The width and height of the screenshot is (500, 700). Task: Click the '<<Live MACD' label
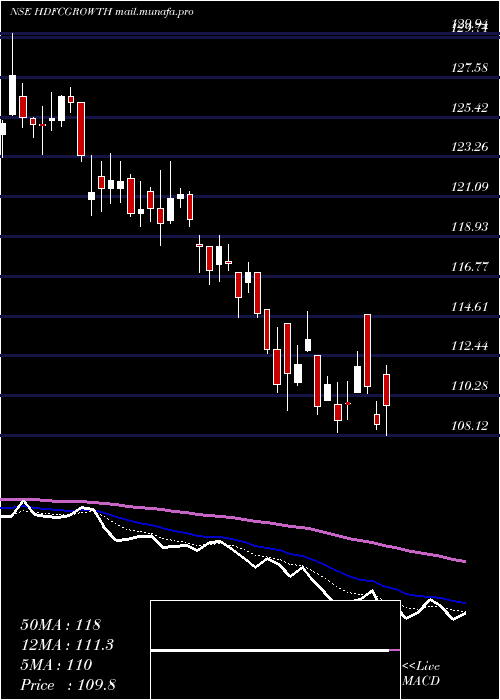pyautogui.click(x=421, y=674)
